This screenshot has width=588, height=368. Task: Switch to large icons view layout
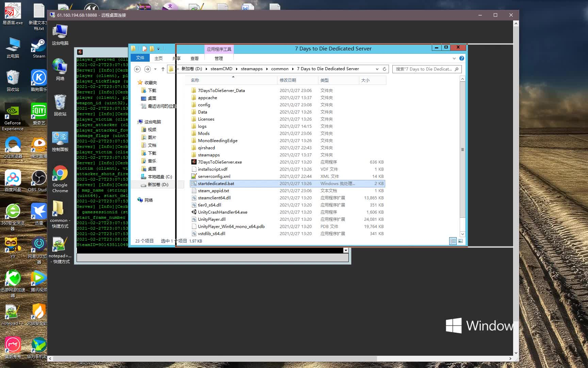[460, 241]
